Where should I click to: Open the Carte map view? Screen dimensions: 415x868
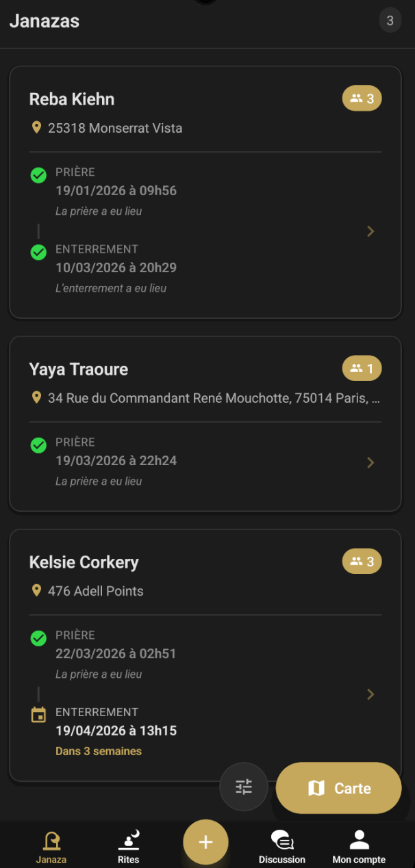(338, 787)
